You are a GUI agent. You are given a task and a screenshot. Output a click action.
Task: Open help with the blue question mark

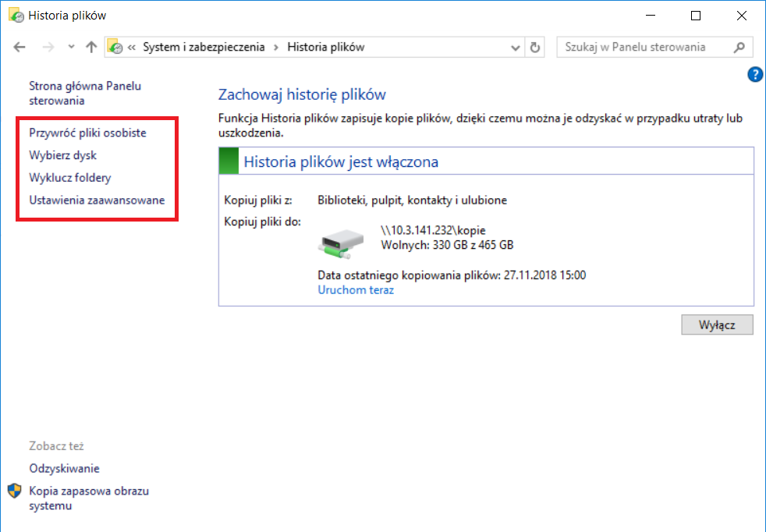[755, 75]
